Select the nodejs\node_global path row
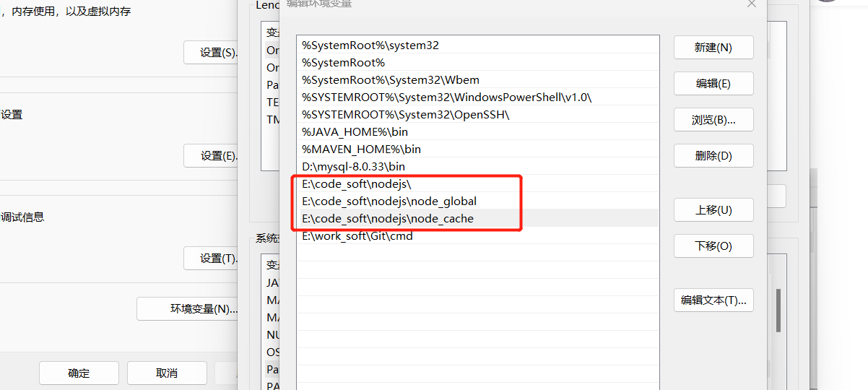Image resolution: width=868 pixels, height=390 pixels. tap(478, 201)
